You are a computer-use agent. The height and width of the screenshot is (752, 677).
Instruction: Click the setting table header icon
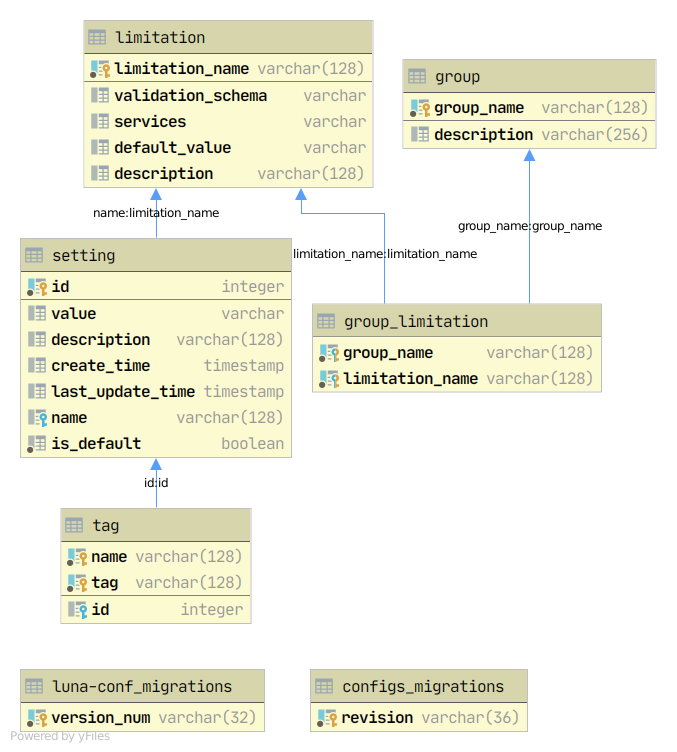point(34,256)
